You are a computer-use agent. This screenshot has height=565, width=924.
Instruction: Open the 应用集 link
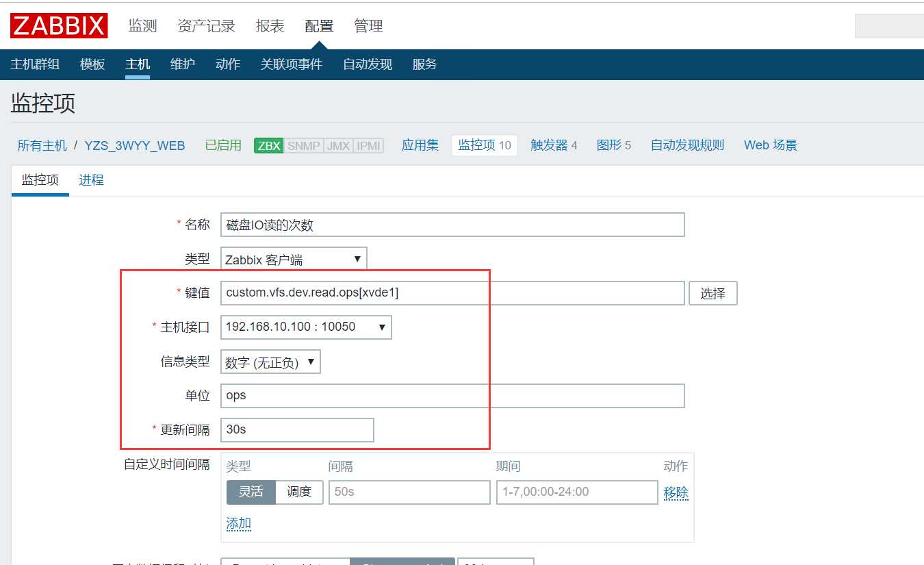tap(420, 145)
